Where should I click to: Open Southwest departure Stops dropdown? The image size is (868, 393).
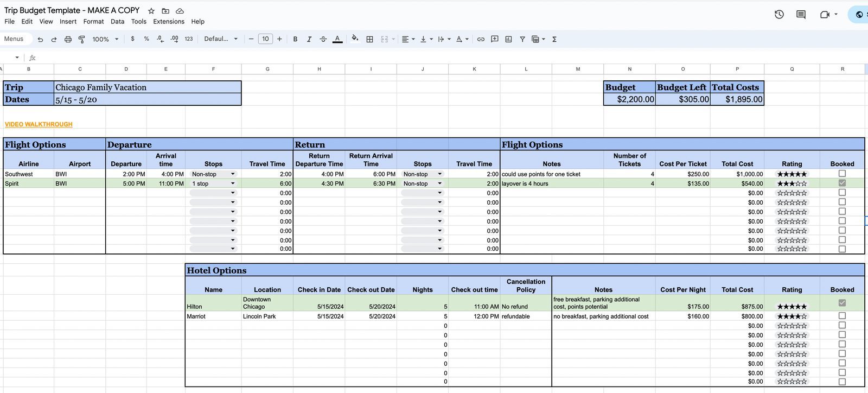[x=213, y=174]
